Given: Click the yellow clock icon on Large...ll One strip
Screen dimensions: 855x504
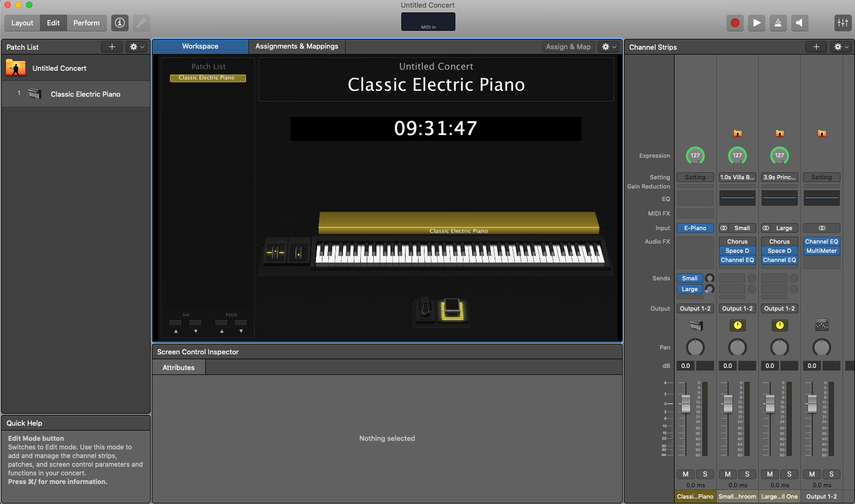Looking at the screenshot, I should click(780, 325).
